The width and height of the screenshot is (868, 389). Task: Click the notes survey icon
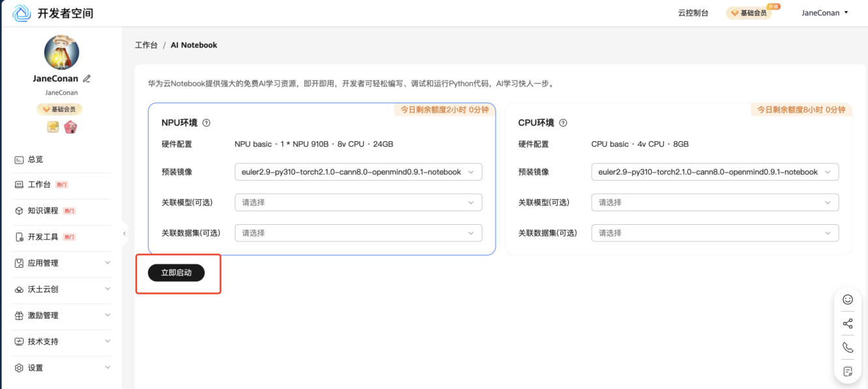(848, 371)
